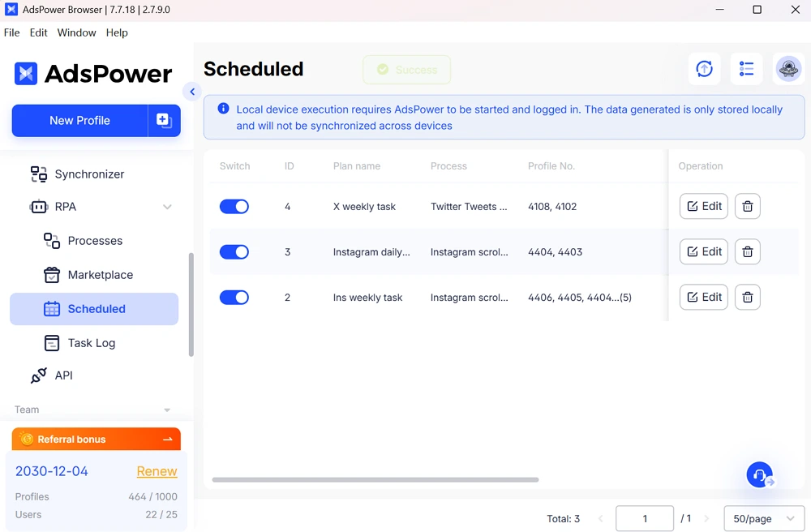Viewport: 811px width, 532px height.
Task: Click the page number input field
Action: [x=645, y=519]
